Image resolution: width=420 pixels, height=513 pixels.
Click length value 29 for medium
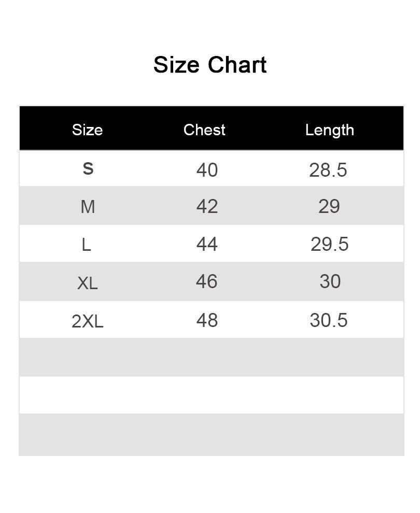pos(329,206)
